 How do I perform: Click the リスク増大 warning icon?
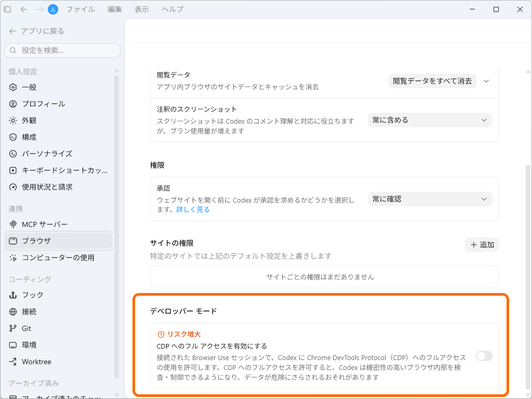tap(161, 335)
